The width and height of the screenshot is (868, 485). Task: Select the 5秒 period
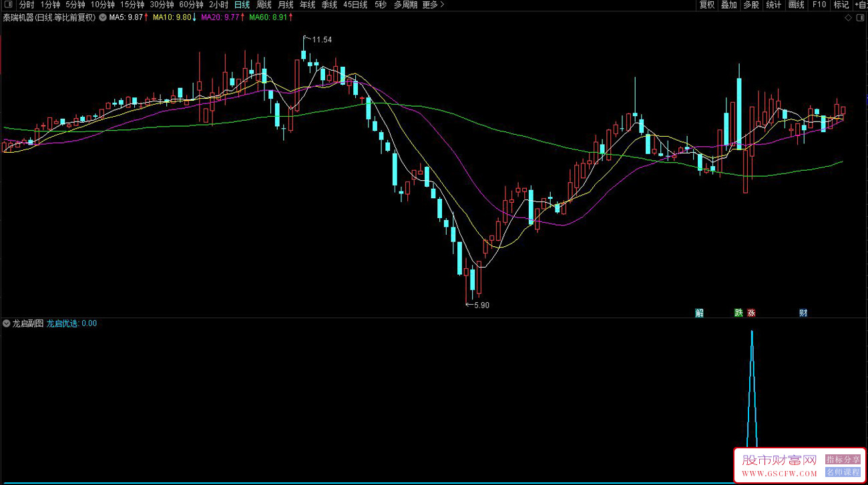click(380, 5)
